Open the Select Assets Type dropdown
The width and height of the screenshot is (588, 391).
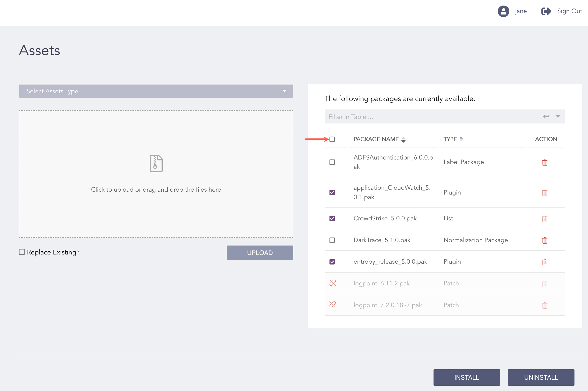(156, 91)
